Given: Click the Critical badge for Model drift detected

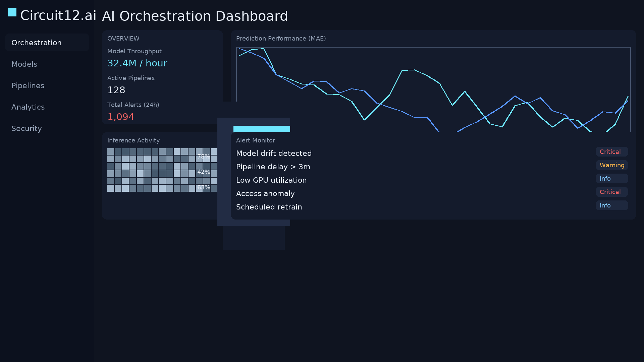Looking at the screenshot, I should click(x=611, y=152).
